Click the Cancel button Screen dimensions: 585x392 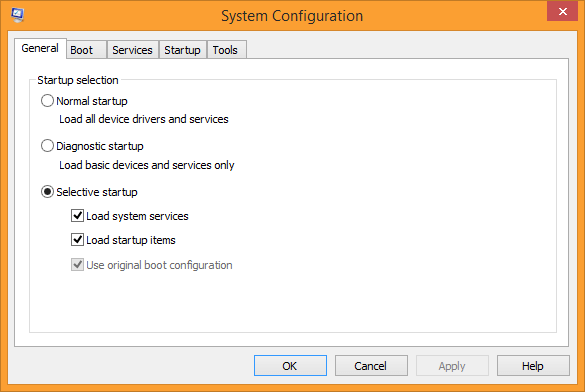371,366
